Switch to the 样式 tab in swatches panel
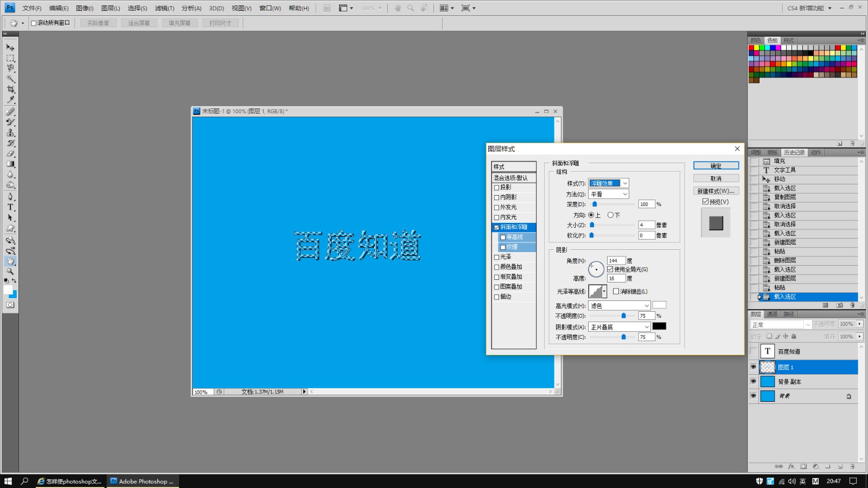 pyautogui.click(x=789, y=40)
